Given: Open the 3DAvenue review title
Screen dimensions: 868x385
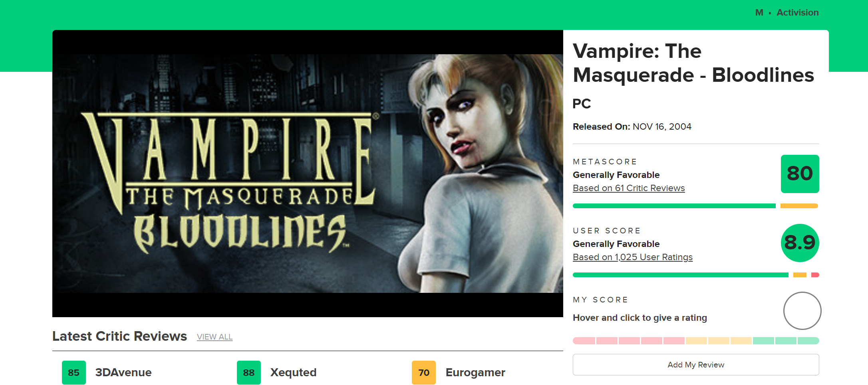Looking at the screenshot, I should (123, 373).
